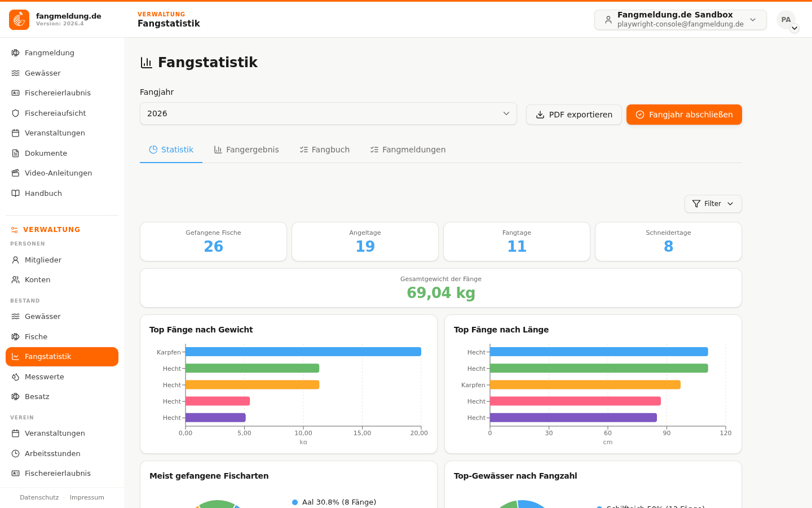Click the Fischereiaufsicht shield icon
Viewport: 812px width, 508px height.
tap(15, 113)
